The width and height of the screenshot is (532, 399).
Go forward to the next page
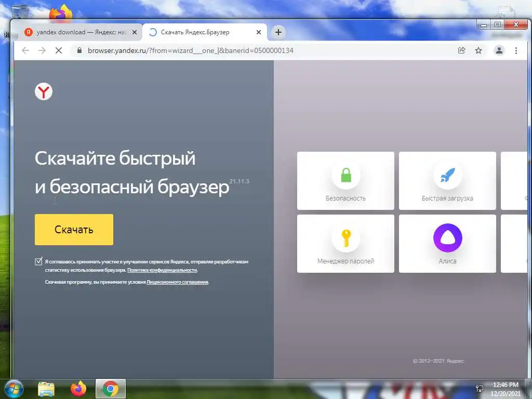42,50
